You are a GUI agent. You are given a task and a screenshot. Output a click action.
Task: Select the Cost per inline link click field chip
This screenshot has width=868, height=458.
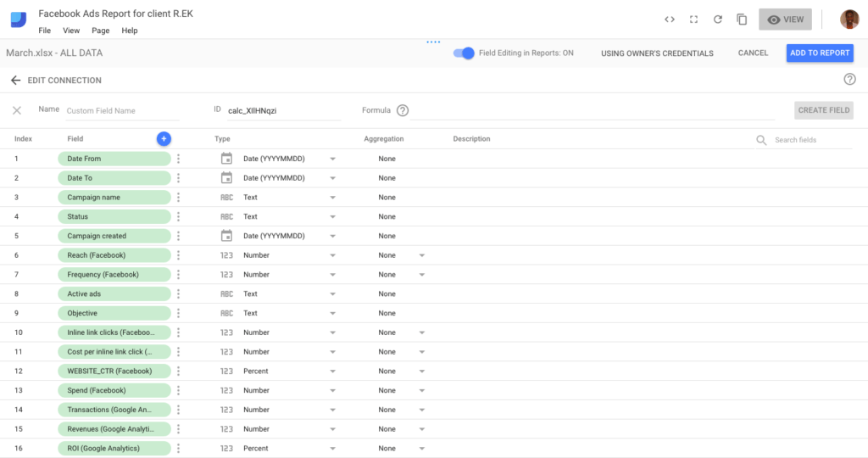pyautogui.click(x=114, y=352)
